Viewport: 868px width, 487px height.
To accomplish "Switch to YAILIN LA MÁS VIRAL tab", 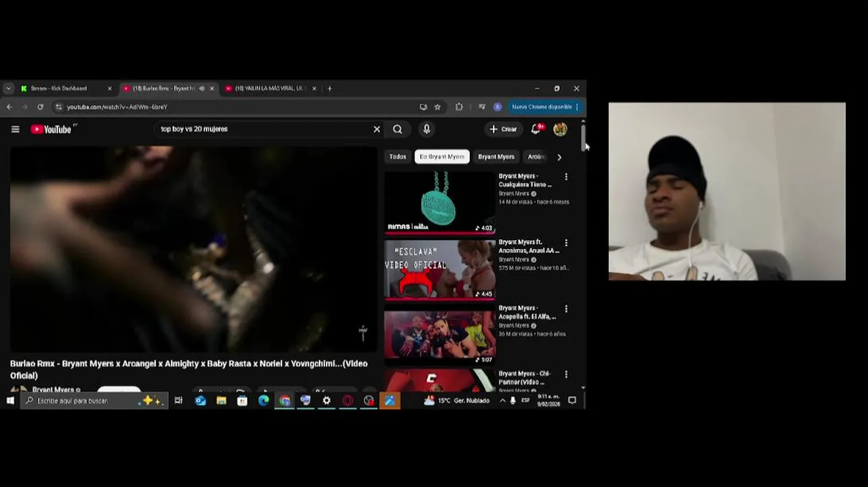I will tap(270, 89).
